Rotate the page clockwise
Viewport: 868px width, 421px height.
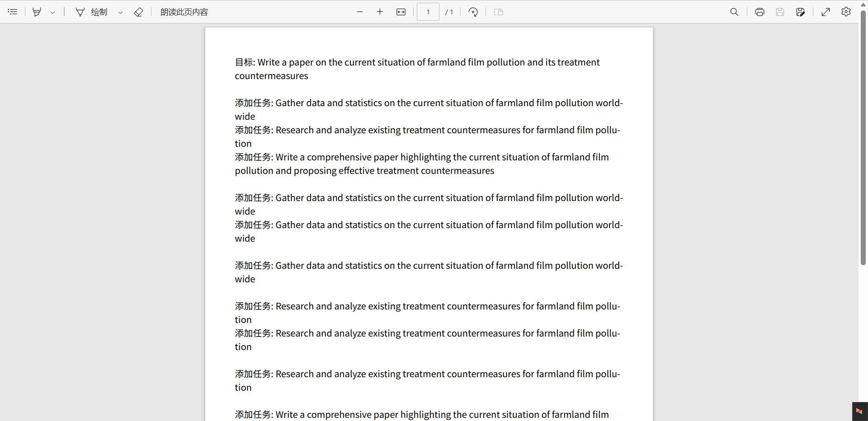(473, 12)
